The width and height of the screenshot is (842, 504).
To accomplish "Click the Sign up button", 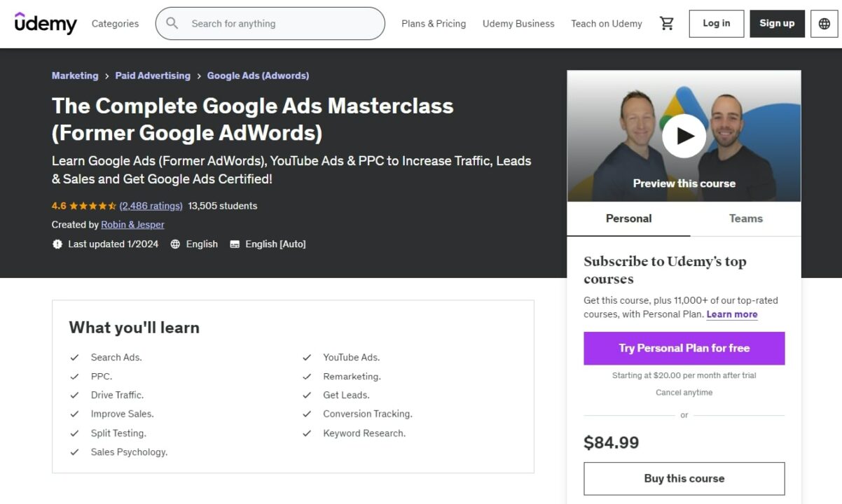I will click(777, 23).
